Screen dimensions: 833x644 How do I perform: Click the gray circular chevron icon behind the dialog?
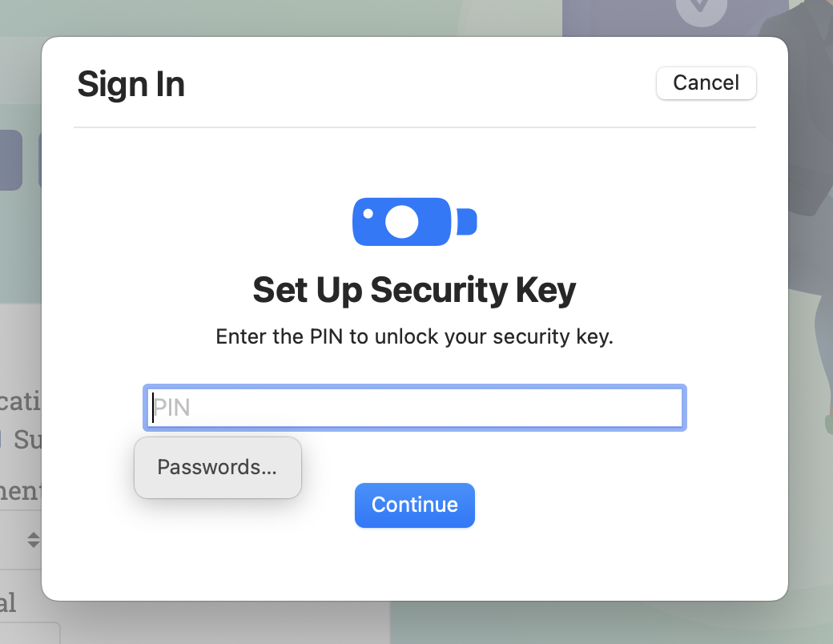pyautogui.click(x=701, y=11)
